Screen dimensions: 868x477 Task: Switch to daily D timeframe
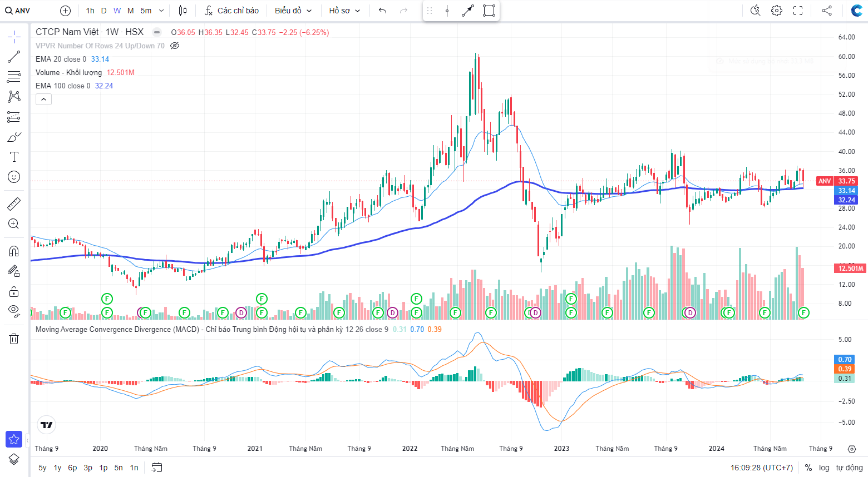[103, 11]
